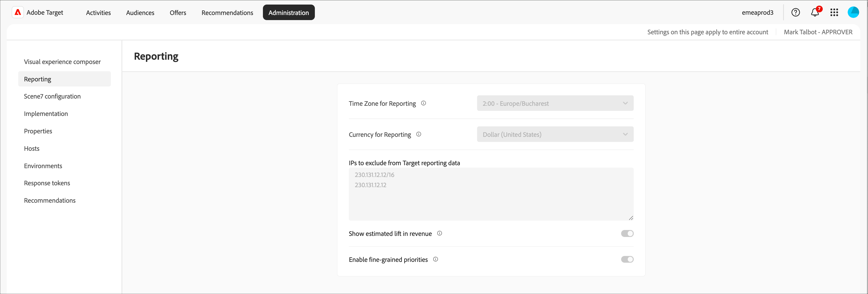Image resolution: width=868 pixels, height=294 pixels.
Task: Toggle Show estimated lift in revenue switch
Action: click(x=627, y=233)
